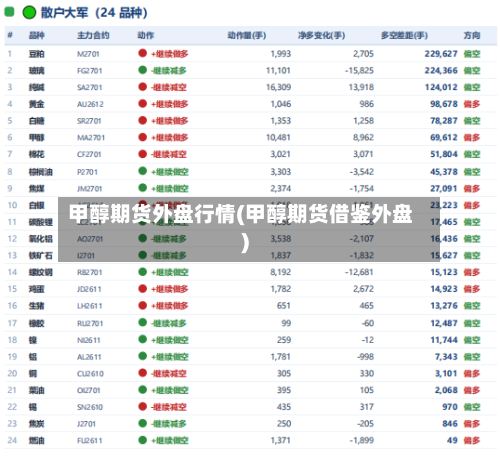Click the green dot in the 铝 AL2611 row
This screenshot has height=460, width=500.
tap(143, 356)
